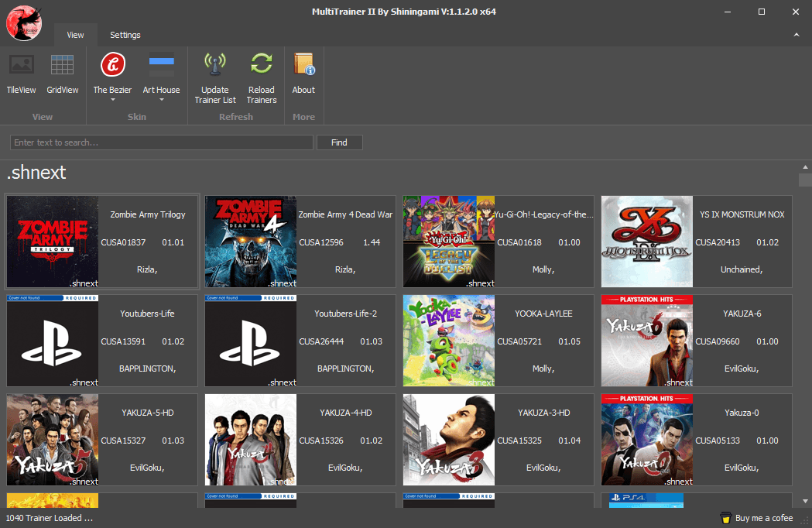Click Reload Trainers green arrows icon
The height and width of the screenshot is (528, 812).
coord(262,64)
